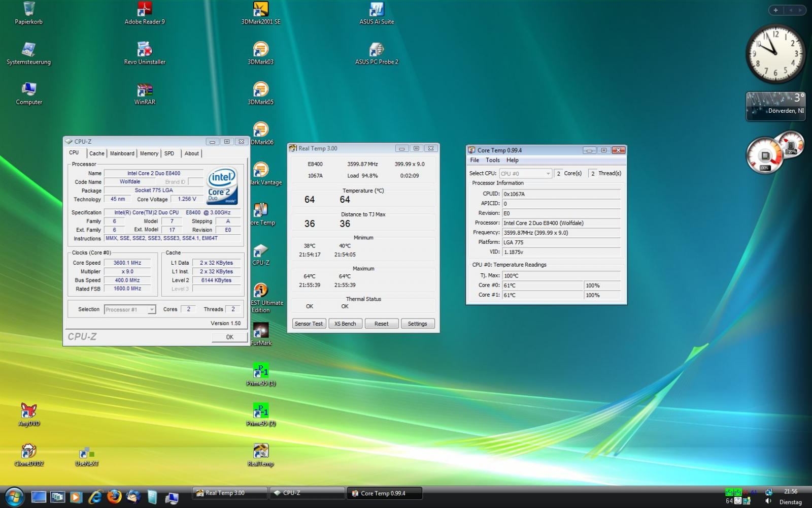This screenshot has height=508, width=812.
Task: Select the UseNeXT desktop icon
Action: click(86, 456)
